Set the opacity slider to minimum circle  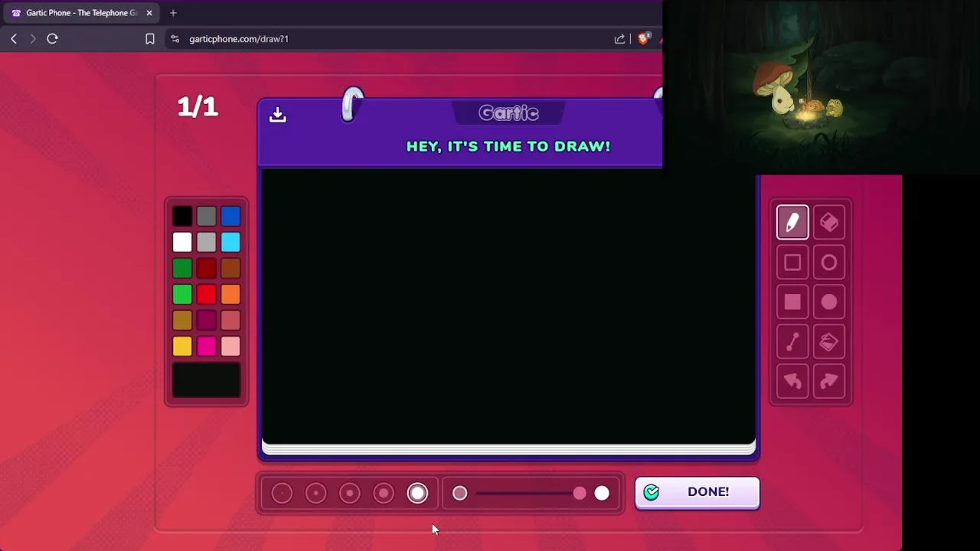(x=459, y=494)
